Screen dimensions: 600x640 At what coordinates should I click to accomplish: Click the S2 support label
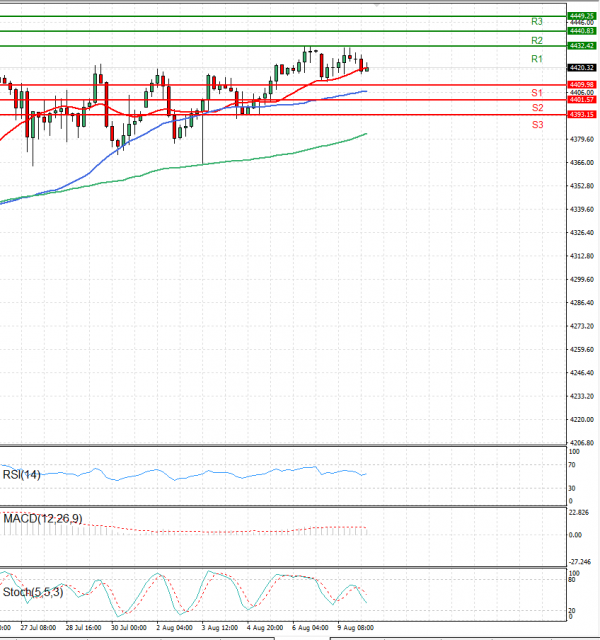(538, 108)
